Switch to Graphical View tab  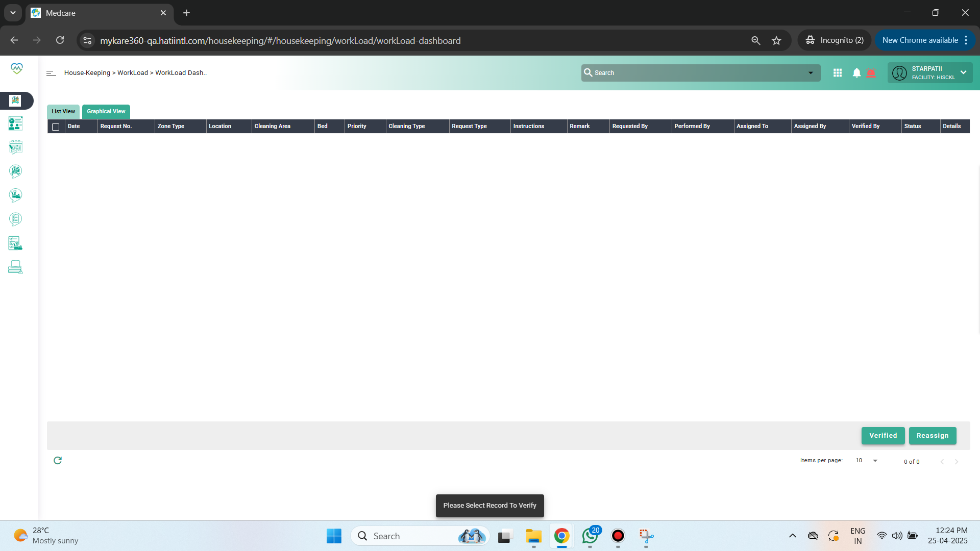coord(106,111)
